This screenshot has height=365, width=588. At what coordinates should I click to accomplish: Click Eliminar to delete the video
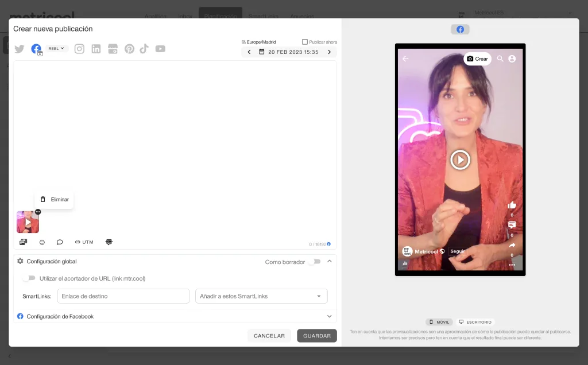point(55,199)
